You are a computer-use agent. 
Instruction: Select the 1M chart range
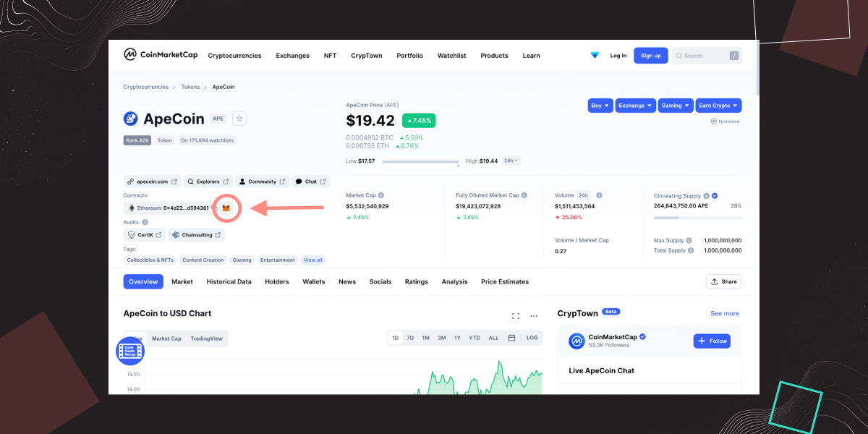[x=425, y=338]
